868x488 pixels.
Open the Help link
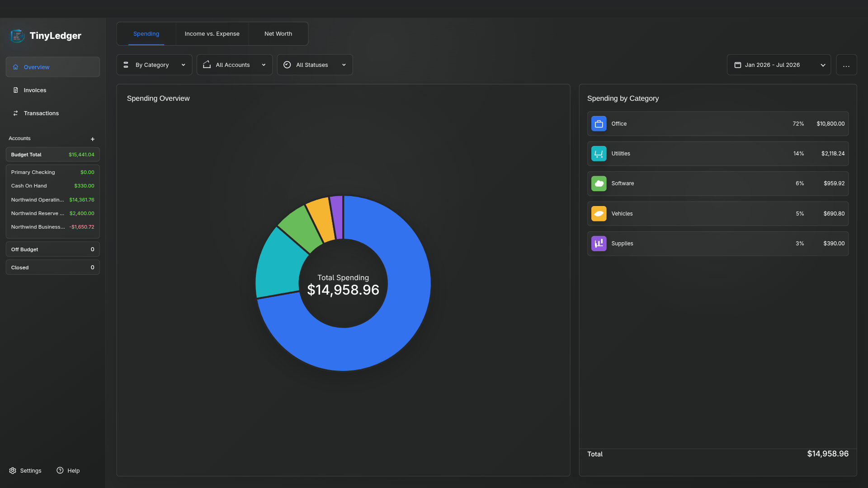point(68,470)
